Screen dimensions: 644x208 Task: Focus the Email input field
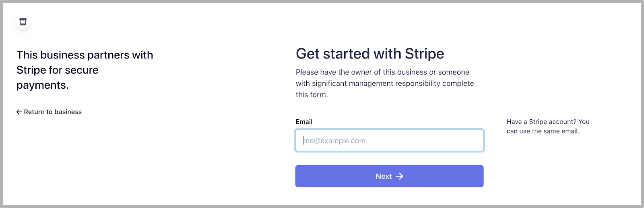coord(389,140)
